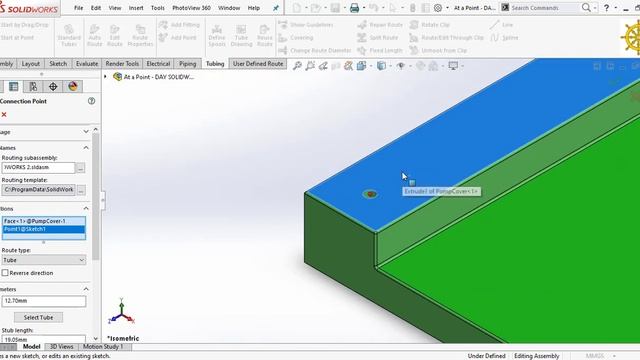Click the Search Commands field
Image resolution: width=640 pixels, height=360 pixels.
pos(540,8)
